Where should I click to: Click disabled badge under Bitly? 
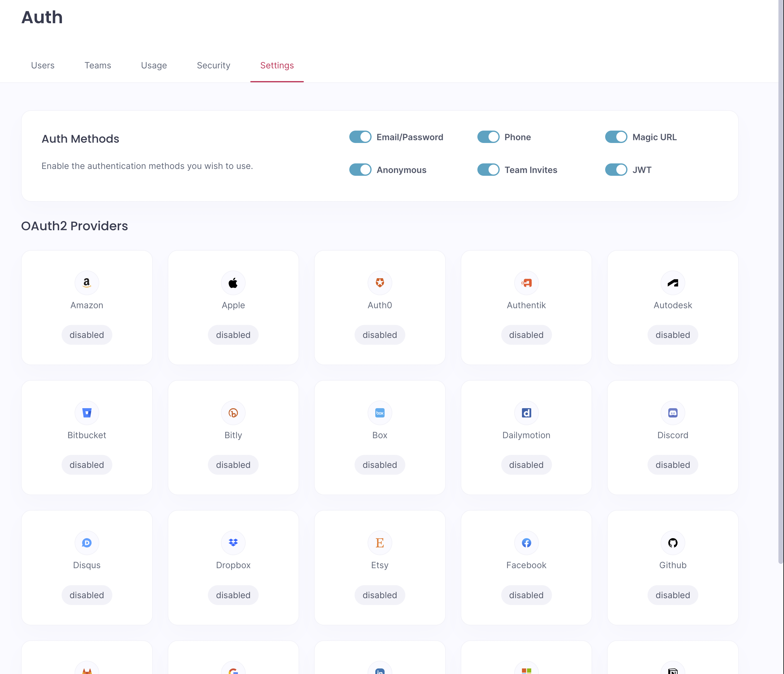coord(233,465)
